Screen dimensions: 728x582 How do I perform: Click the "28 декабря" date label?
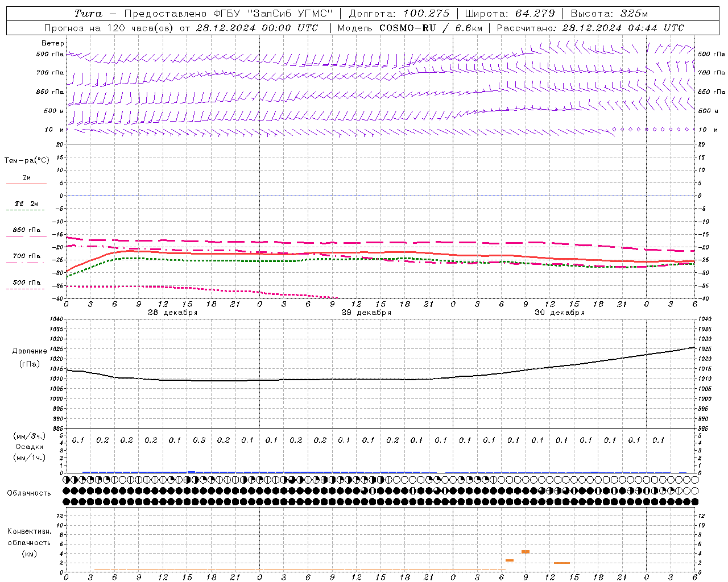(172, 313)
